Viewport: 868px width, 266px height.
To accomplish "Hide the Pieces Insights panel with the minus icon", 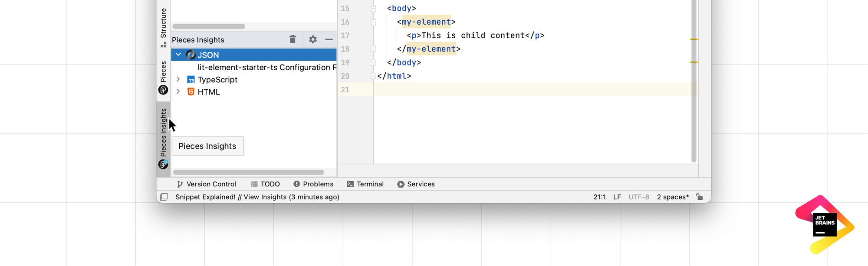I will point(329,39).
